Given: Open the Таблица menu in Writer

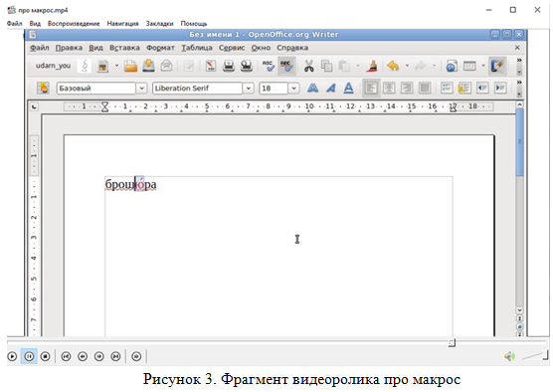Looking at the screenshot, I should [x=197, y=48].
